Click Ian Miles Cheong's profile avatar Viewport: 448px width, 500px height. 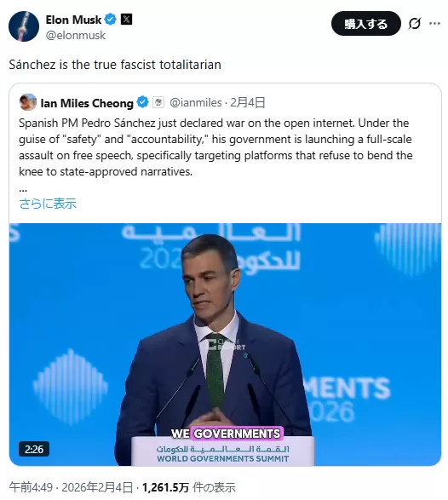click(28, 102)
